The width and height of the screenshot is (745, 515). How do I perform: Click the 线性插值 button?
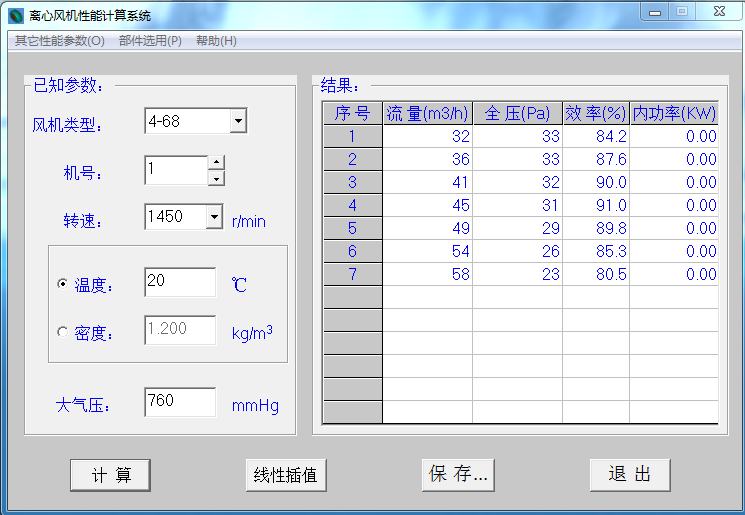286,475
